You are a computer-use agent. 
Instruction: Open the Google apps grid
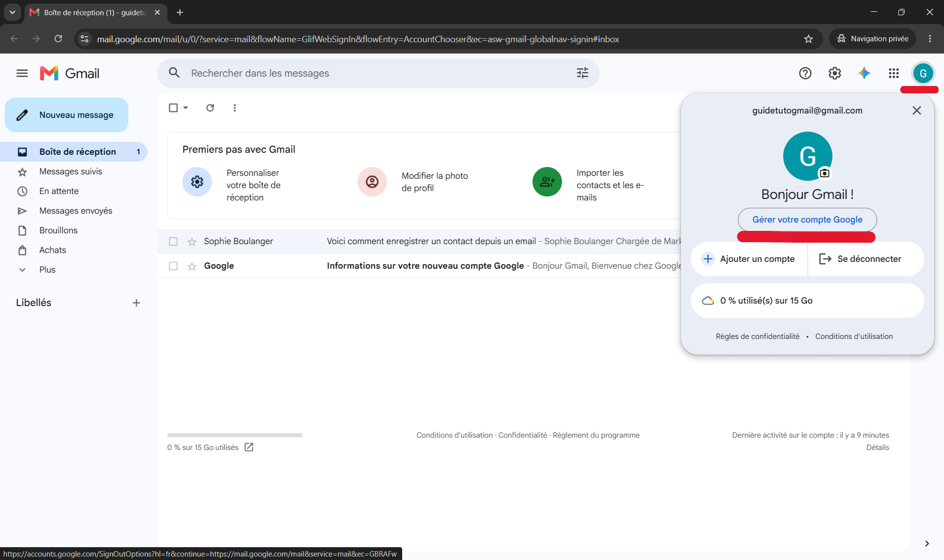click(893, 73)
